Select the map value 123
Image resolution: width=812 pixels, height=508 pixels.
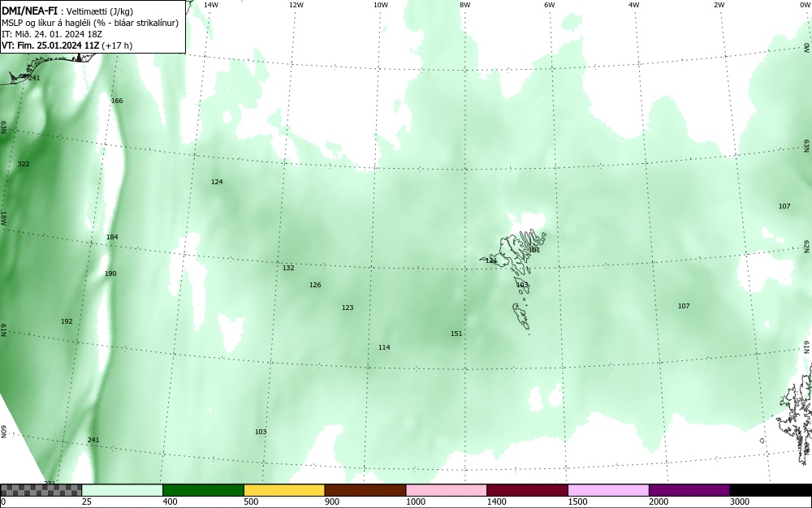tap(348, 308)
